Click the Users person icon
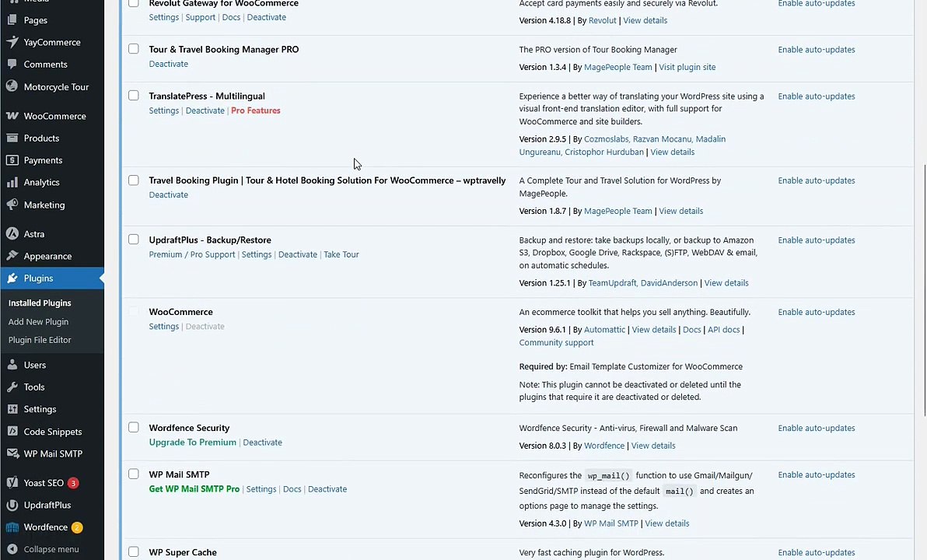This screenshot has height=560, width=927. tap(12, 365)
